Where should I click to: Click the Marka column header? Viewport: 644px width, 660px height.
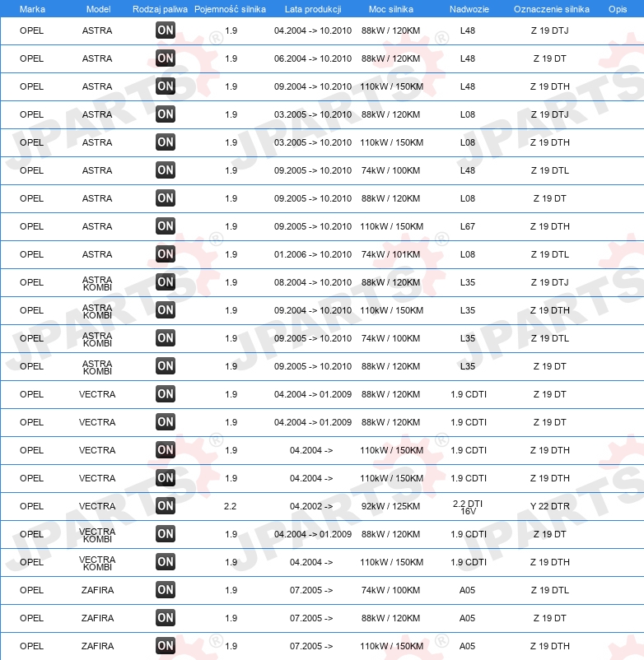pyautogui.click(x=32, y=9)
